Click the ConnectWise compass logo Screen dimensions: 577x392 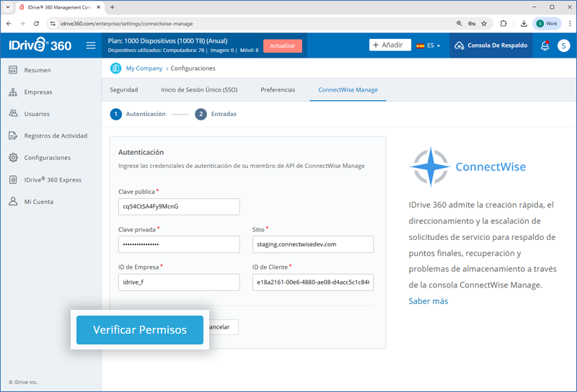point(430,167)
